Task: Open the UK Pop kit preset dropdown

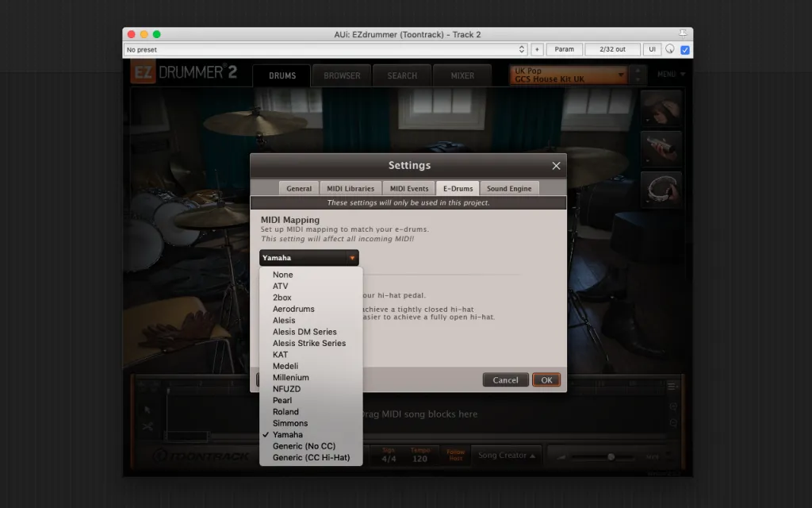Action: [569, 75]
